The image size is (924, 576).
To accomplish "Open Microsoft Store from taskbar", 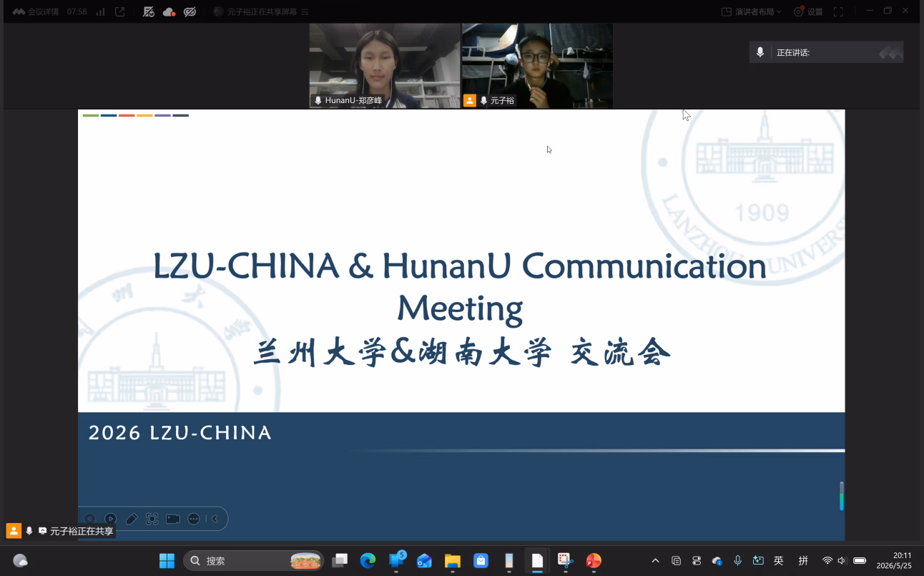I will pos(481,561).
